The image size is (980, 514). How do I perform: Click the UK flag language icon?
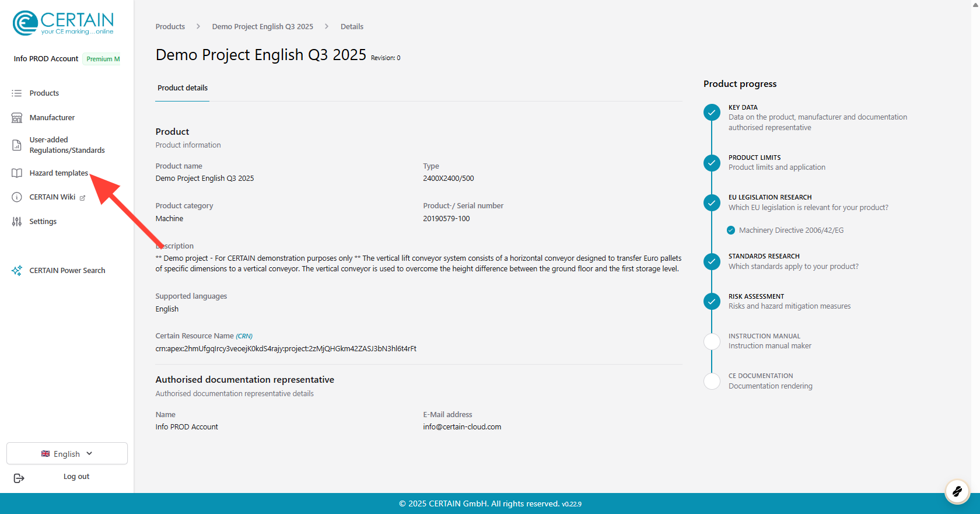pyautogui.click(x=45, y=454)
